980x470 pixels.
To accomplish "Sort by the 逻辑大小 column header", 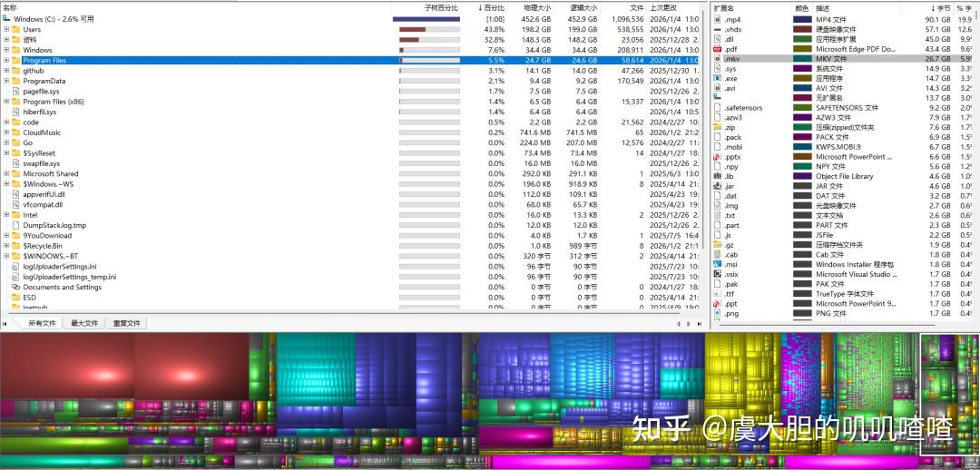I will click(x=576, y=8).
